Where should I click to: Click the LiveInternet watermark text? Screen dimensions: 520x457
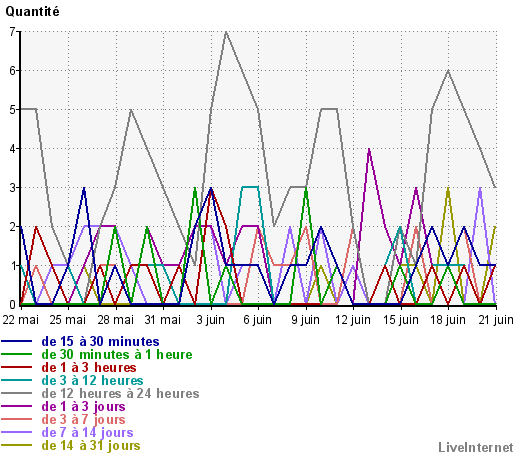(x=476, y=447)
